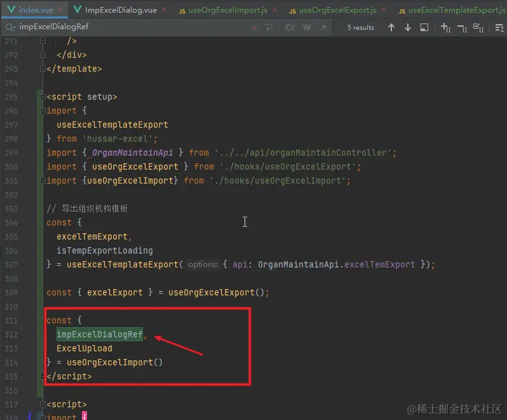The height and width of the screenshot is (420, 507).
Task: Click line number 312 in gutter
Action: pyautogui.click(x=11, y=334)
